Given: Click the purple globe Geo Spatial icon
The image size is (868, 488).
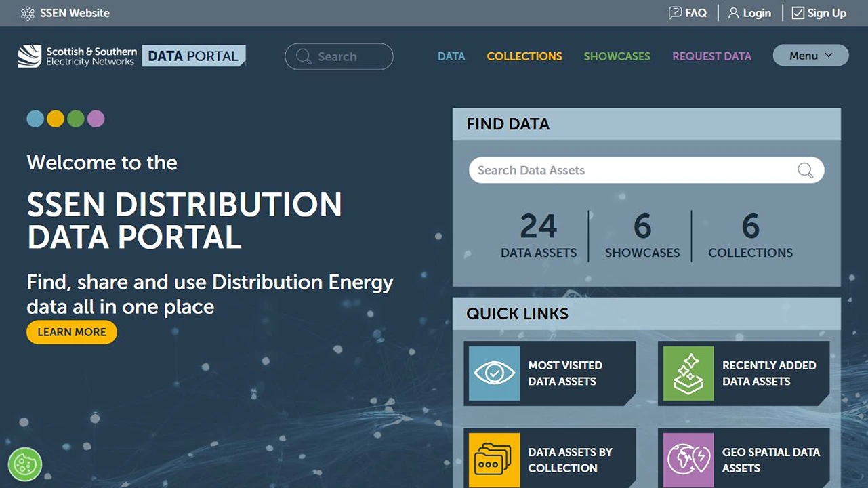Looking at the screenshot, I should pyautogui.click(x=688, y=460).
